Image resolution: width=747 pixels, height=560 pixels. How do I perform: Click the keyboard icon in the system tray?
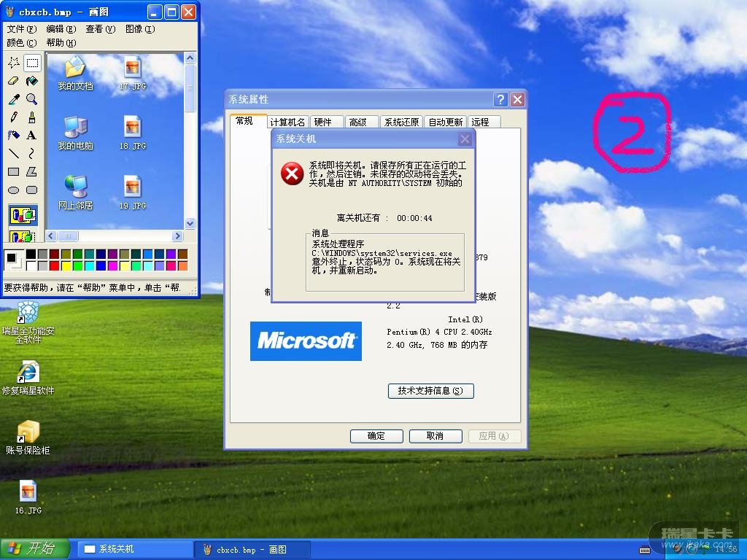[645, 550]
